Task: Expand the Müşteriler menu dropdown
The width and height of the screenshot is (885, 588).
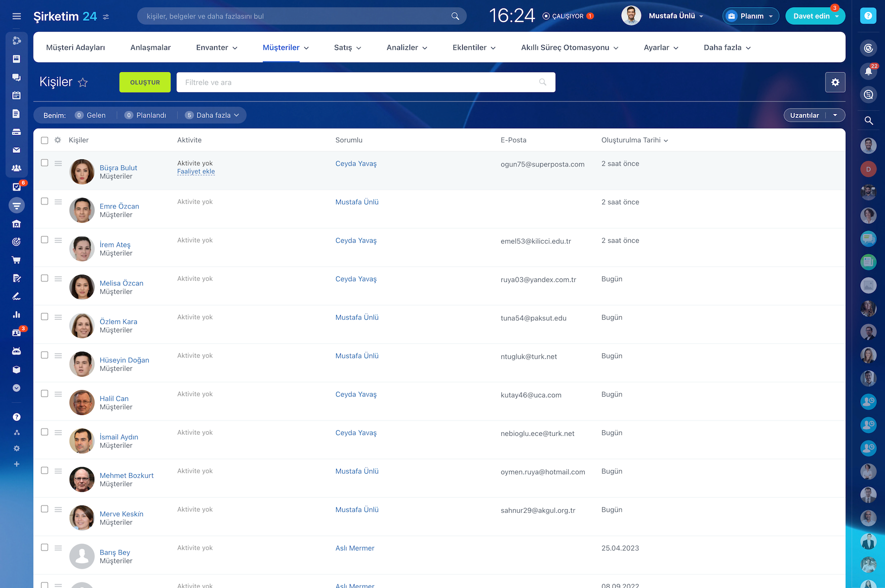Action: pos(286,48)
